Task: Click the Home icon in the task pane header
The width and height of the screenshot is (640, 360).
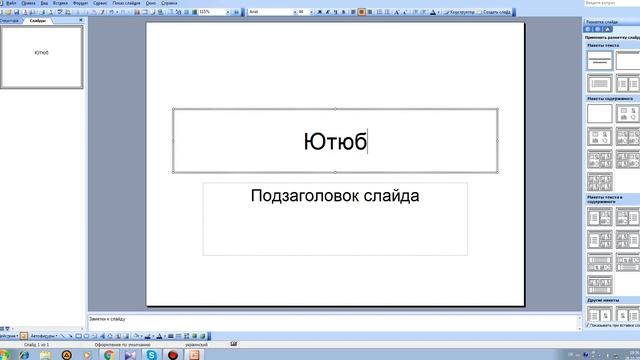Action: pyautogui.click(x=607, y=29)
